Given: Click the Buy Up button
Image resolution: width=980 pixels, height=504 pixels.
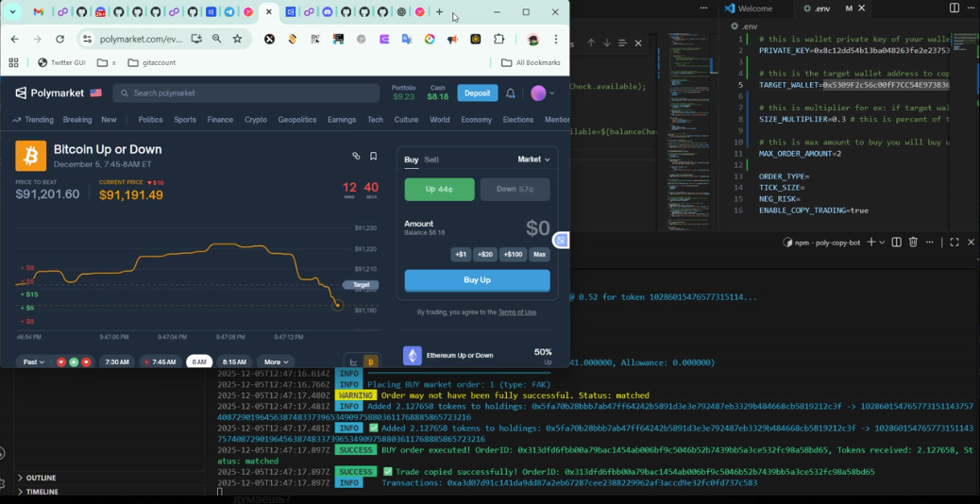Looking at the screenshot, I should coord(477,280).
